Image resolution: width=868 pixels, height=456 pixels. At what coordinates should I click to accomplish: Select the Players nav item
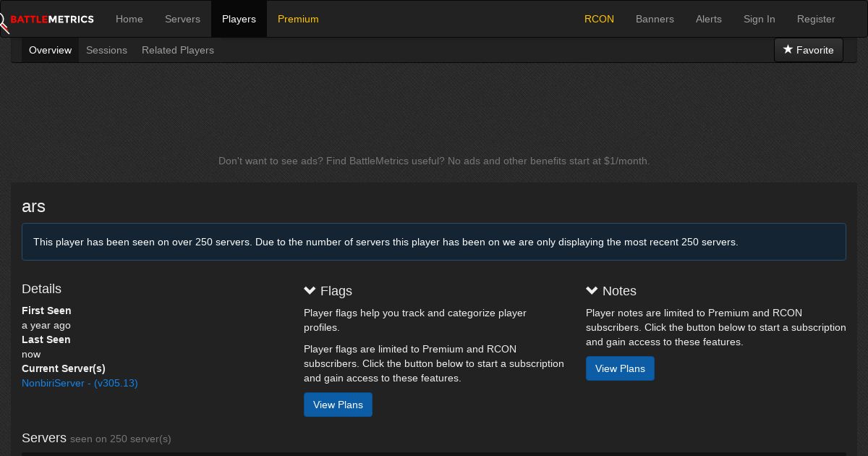tap(239, 19)
